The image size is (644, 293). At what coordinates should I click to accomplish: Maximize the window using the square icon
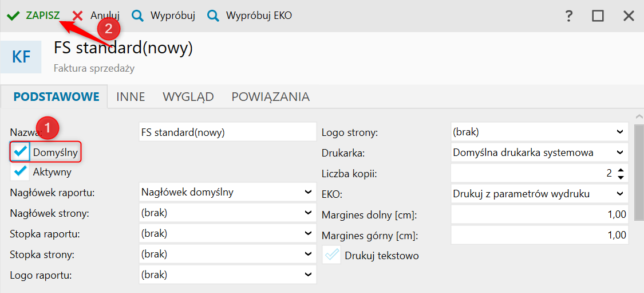point(598,16)
